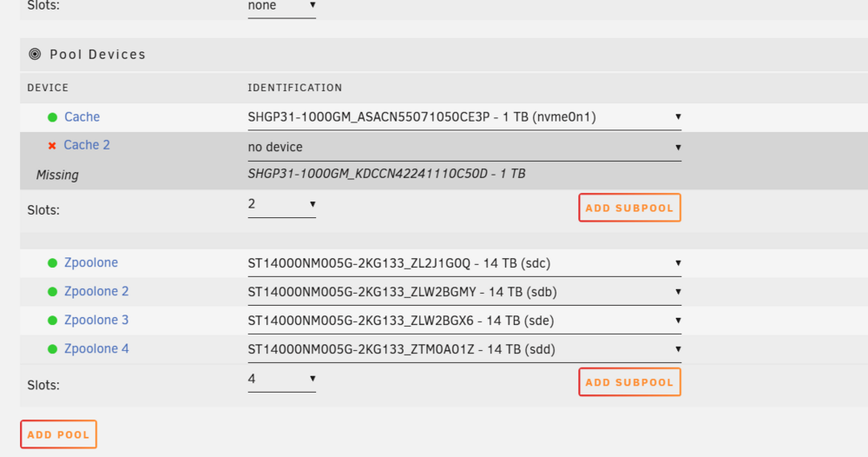The height and width of the screenshot is (457, 868).
Task: Open the Zpoolone 3 device link
Action: pos(96,321)
